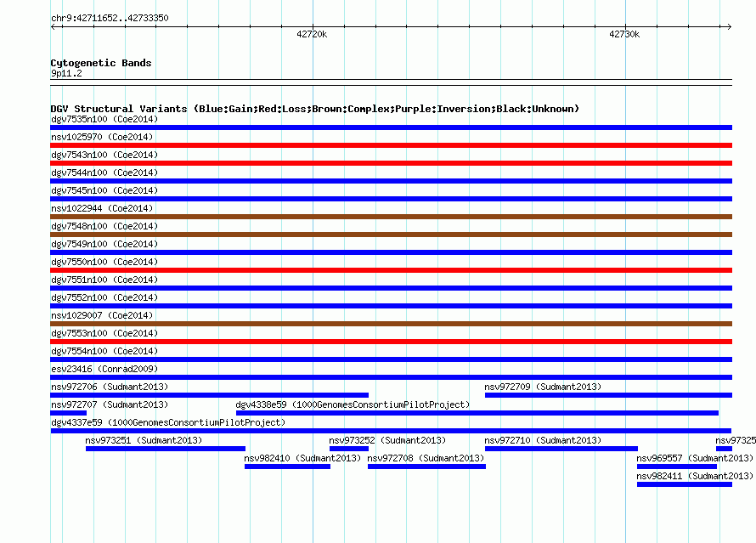Click the dgv7549n100 (Coe2014) label

pos(104,244)
